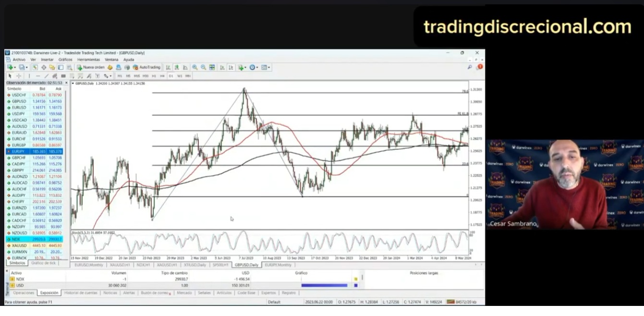Toggle chart auto scroll icon

point(222,67)
